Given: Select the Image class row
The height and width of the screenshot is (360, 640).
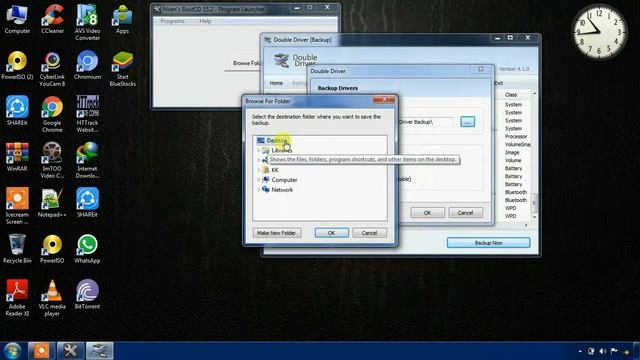Looking at the screenshot, I should click(512, 152).
